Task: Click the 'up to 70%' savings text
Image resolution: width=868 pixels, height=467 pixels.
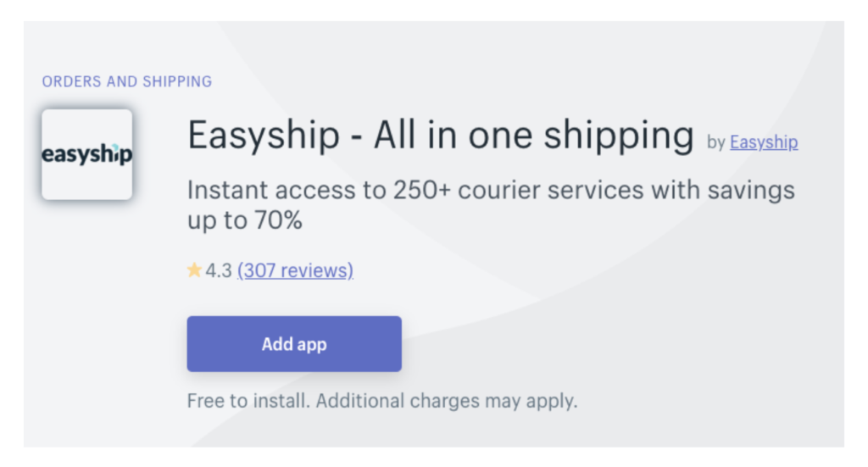Action: (x=245, y=222)
